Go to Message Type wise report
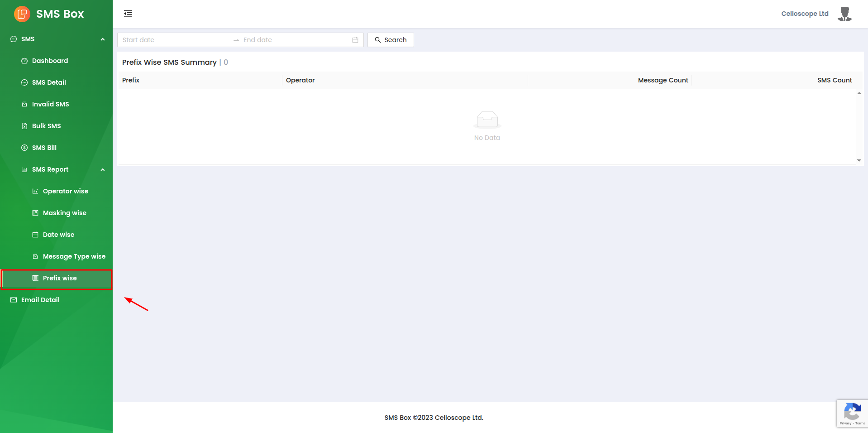Screen dimensions: 868x433 (74, 256)
